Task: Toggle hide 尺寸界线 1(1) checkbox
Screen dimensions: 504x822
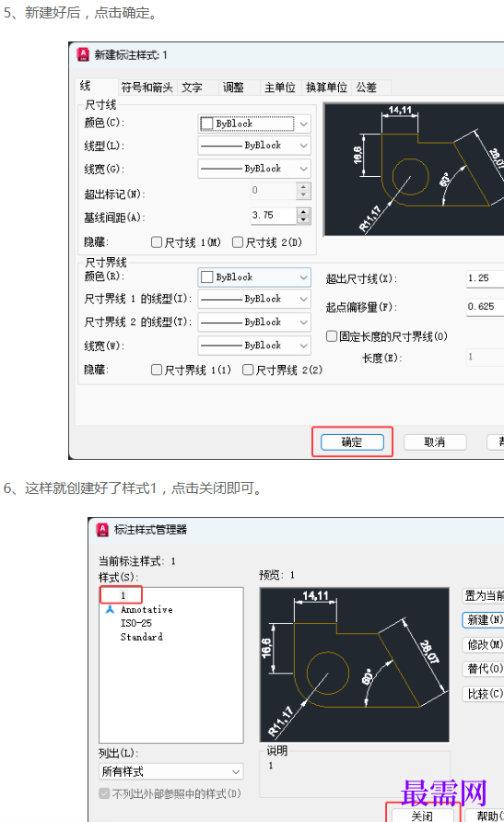Action: point(156,370)
